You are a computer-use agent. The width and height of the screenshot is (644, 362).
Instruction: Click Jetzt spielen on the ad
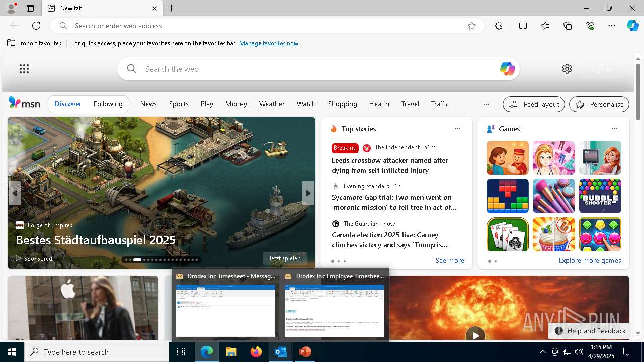click(x=285, y=258)
